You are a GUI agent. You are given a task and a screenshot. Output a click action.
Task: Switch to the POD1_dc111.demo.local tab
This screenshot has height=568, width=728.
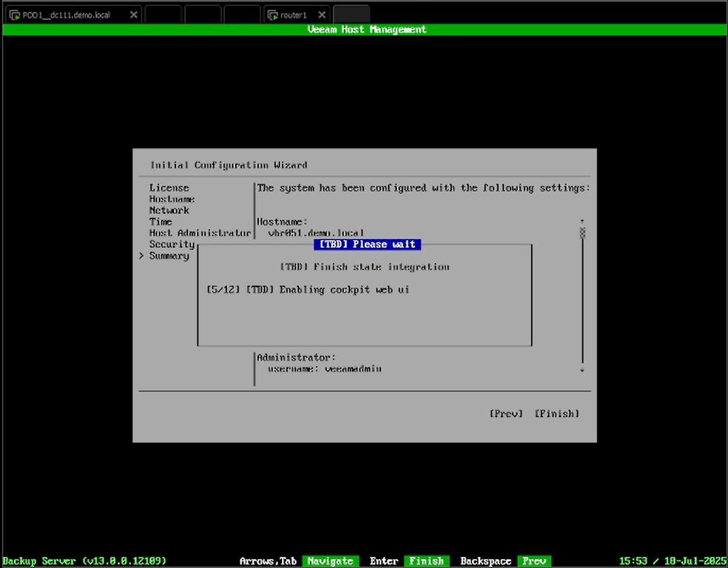pyautogui.click(x=67, y=15)
